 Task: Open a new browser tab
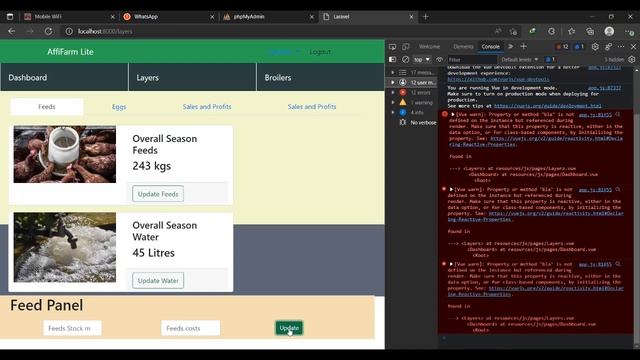(x=425, y=17)
